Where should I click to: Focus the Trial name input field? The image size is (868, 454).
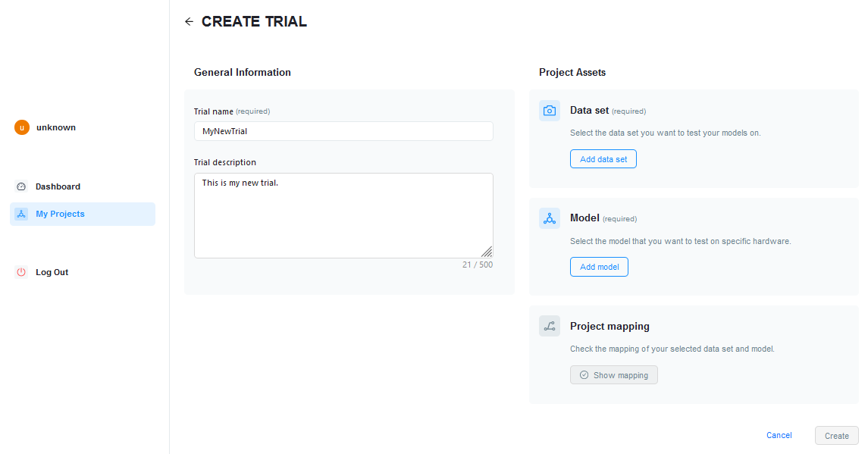[x=343, y=131]
